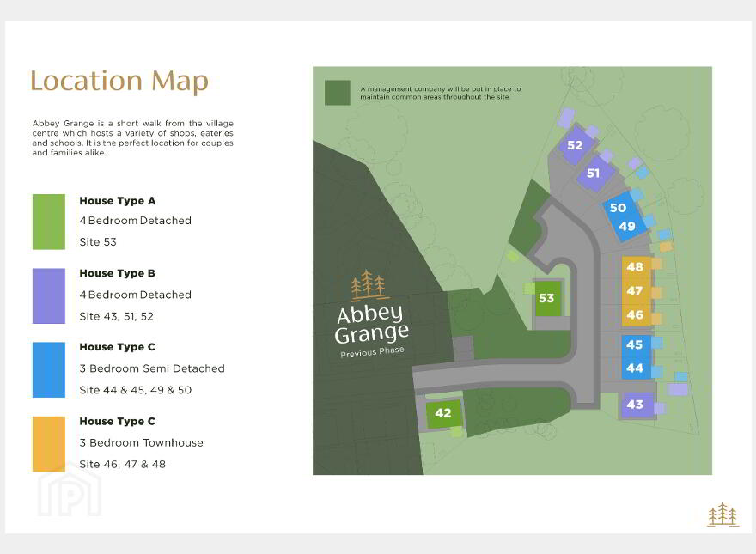Click the Abbey Grange description paragraph
This screenshot has height=554, width=756.
(x=132, y=138)
